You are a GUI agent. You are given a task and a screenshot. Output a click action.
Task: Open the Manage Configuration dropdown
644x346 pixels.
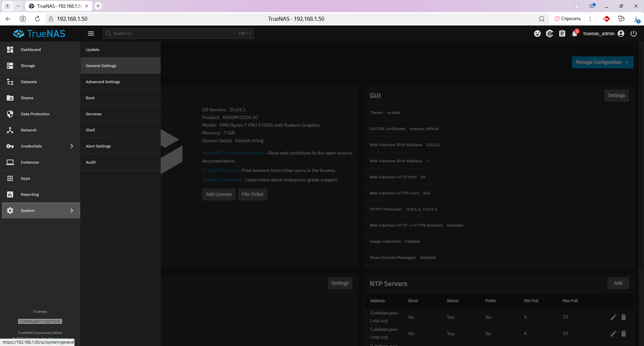tap(602, 62)
